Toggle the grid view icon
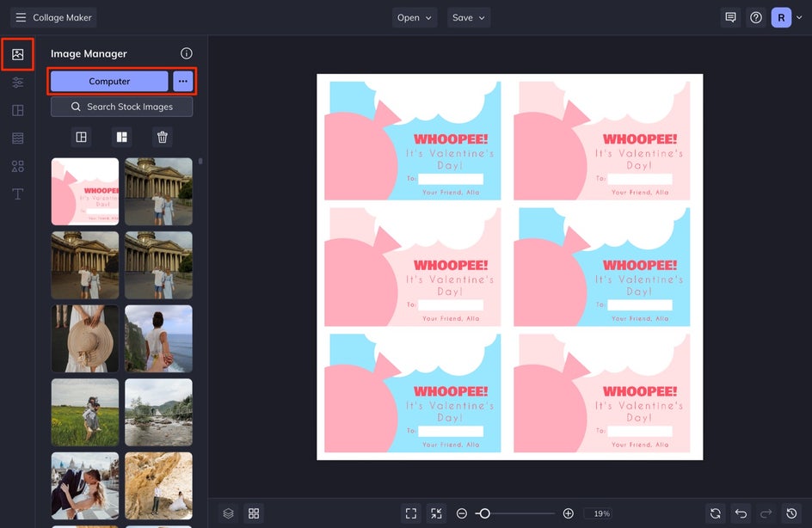Screen dimensions: 812x528 point(254,513)
